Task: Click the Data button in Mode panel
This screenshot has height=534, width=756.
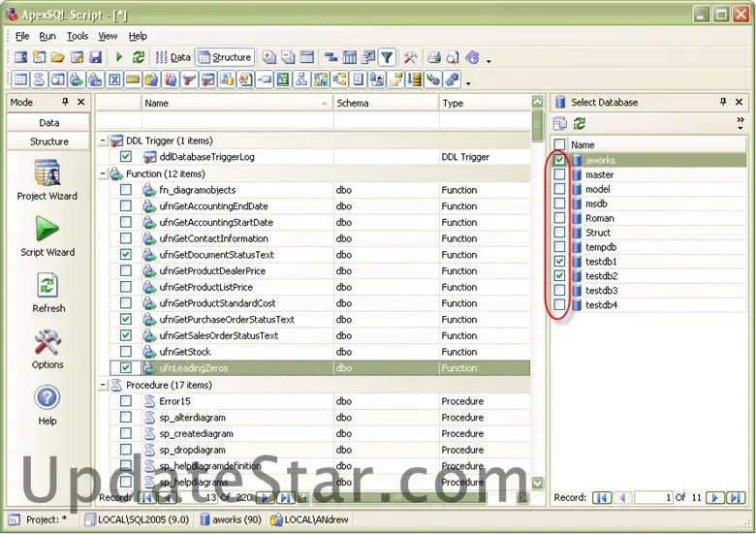Action: point(48,122)
